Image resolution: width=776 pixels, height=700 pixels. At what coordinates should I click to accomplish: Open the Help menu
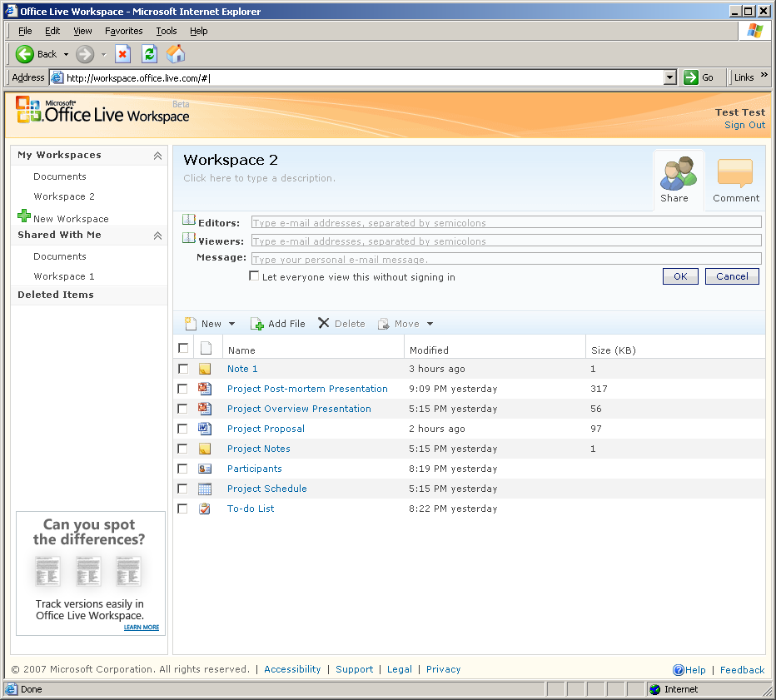click(x=199, y=31)
